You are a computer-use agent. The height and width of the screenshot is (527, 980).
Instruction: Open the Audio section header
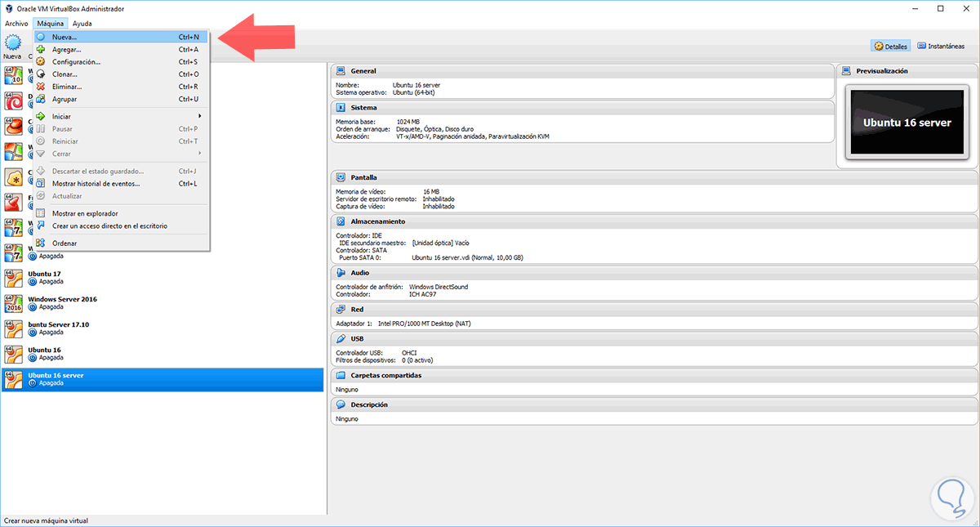(x=654, y=273)
